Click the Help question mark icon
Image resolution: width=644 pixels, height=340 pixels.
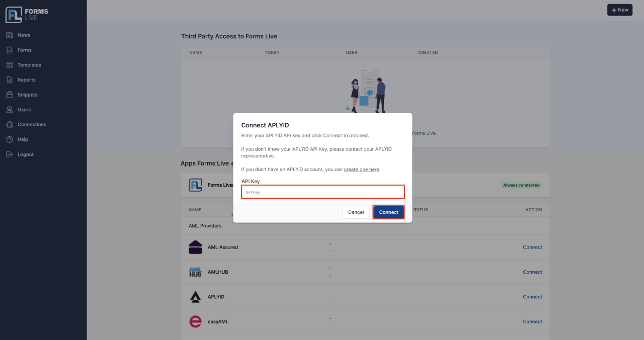[9, 139]
